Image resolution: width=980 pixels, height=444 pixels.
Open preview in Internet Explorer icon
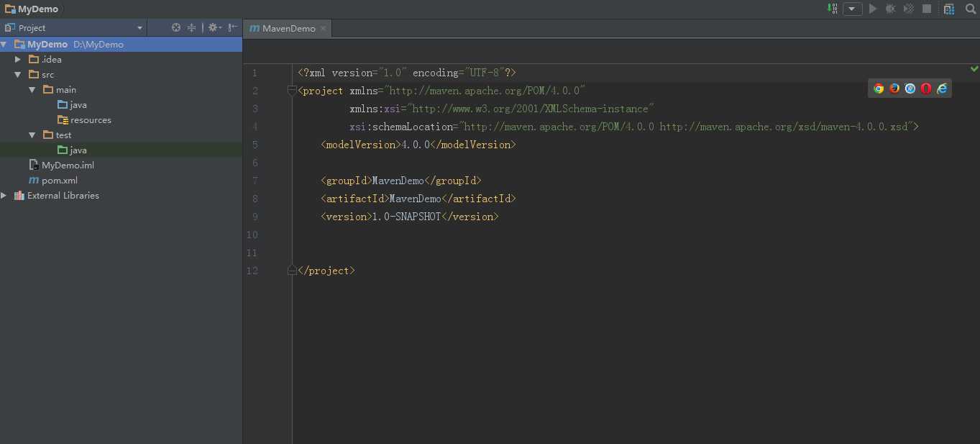tap(942, 89)
